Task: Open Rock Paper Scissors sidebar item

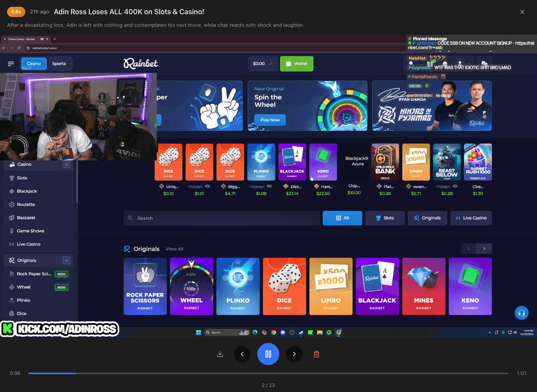Action: coord(34,274)
